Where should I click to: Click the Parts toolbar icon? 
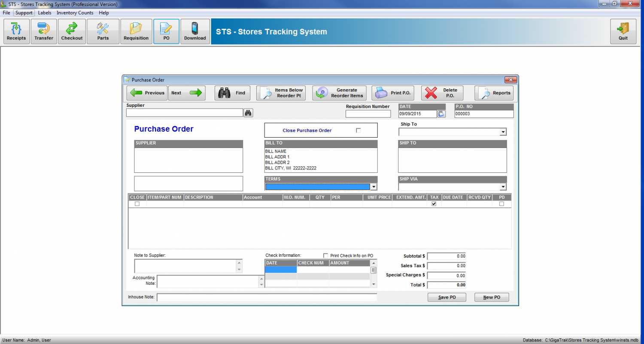point(103,31)
